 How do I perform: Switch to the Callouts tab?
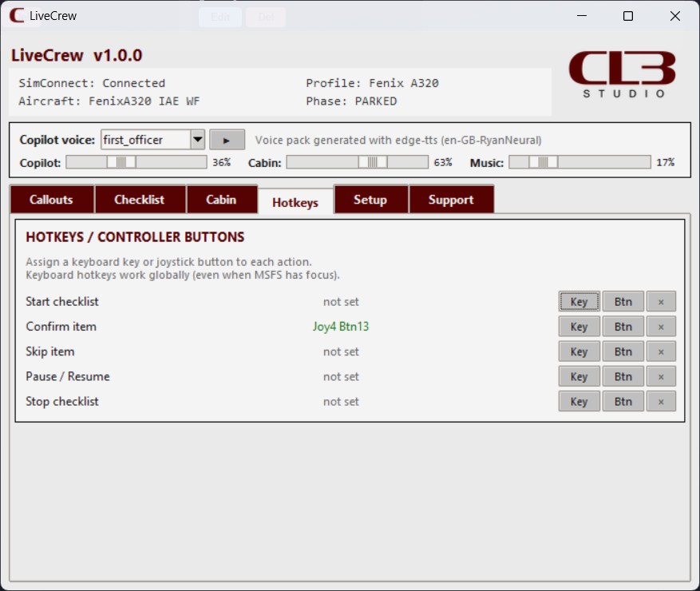51,199
